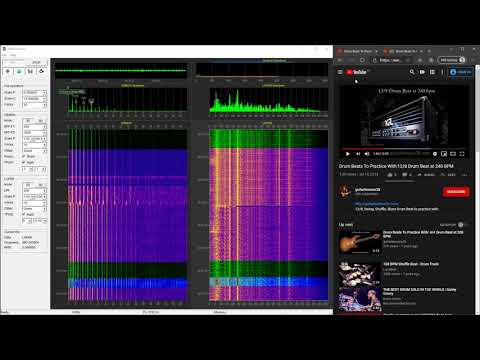
Task: Open the guitar thumbnail suggested video
Action: point(360,242)
